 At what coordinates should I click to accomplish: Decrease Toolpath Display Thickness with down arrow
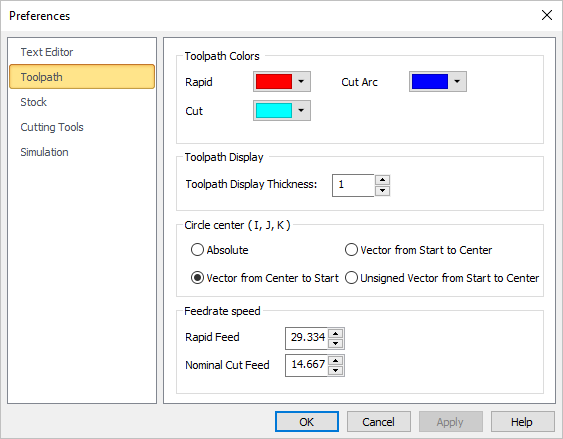click(x=382, y=191)
